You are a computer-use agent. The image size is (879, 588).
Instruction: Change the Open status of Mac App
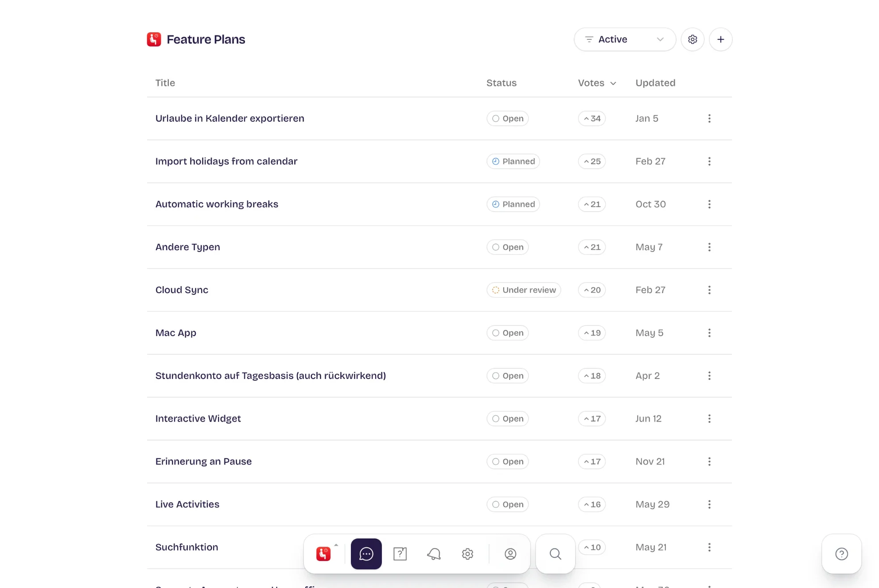(508, 333)
